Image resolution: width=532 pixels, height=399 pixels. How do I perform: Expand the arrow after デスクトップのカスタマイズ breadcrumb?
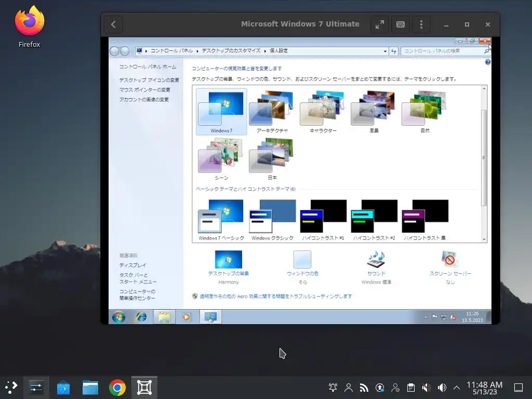[265, 51]
